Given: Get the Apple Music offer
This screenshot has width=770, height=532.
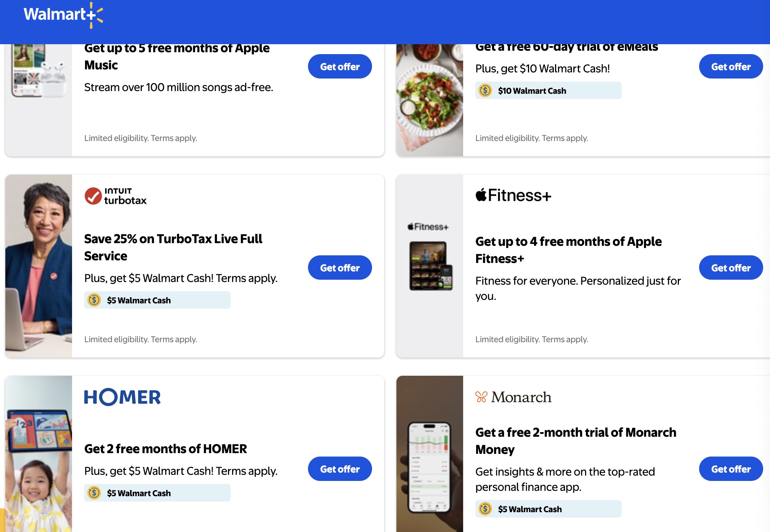Looking at the screenshot, I should 340,67.
